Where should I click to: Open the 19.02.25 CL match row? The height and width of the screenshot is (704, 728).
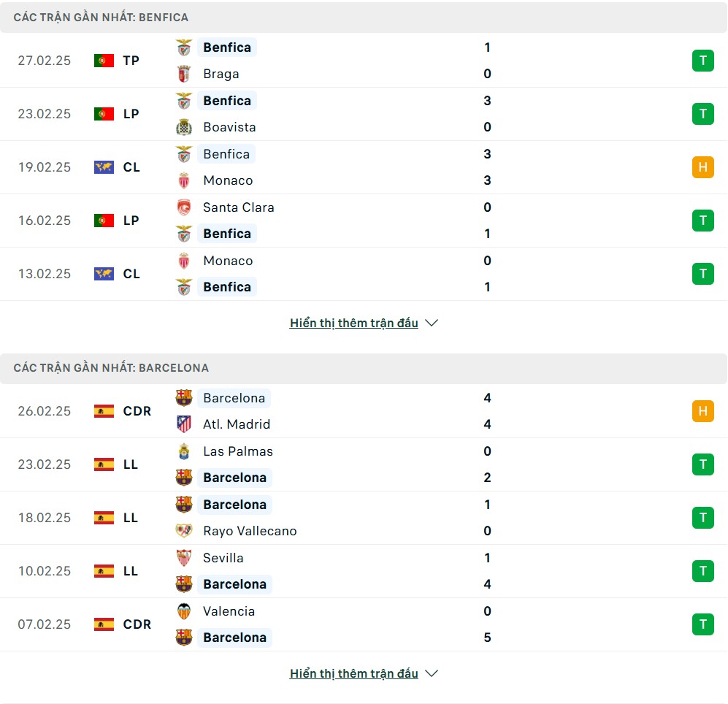tap(364, 167)
